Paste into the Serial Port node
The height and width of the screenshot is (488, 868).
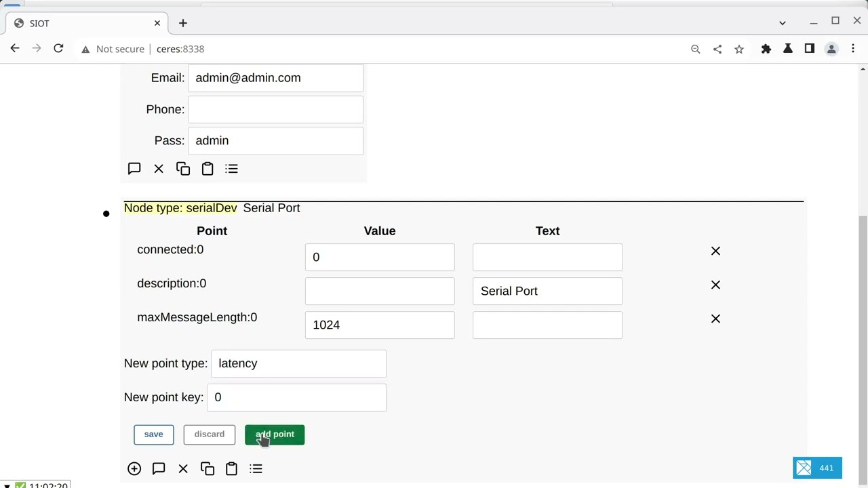coord(231,468)
